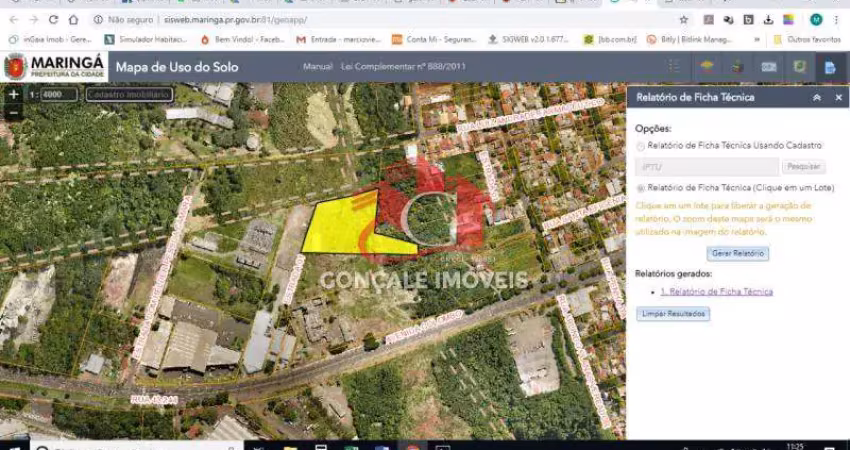
Task: Click the Limpar Resultados button
Action: [673, 314]
